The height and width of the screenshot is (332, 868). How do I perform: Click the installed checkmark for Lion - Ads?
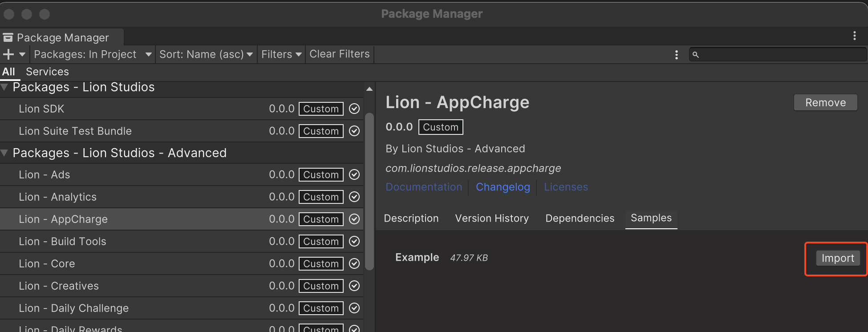point(354,174)
